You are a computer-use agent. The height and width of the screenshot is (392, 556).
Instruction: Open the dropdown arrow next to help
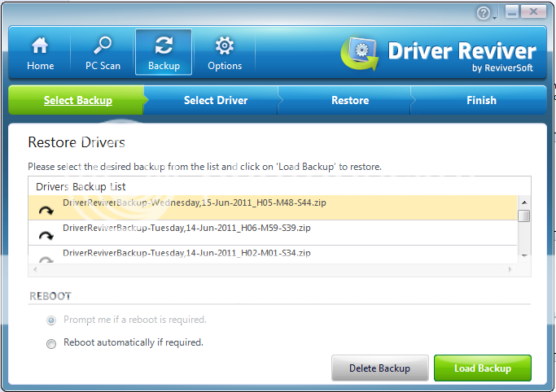[494, 18]
